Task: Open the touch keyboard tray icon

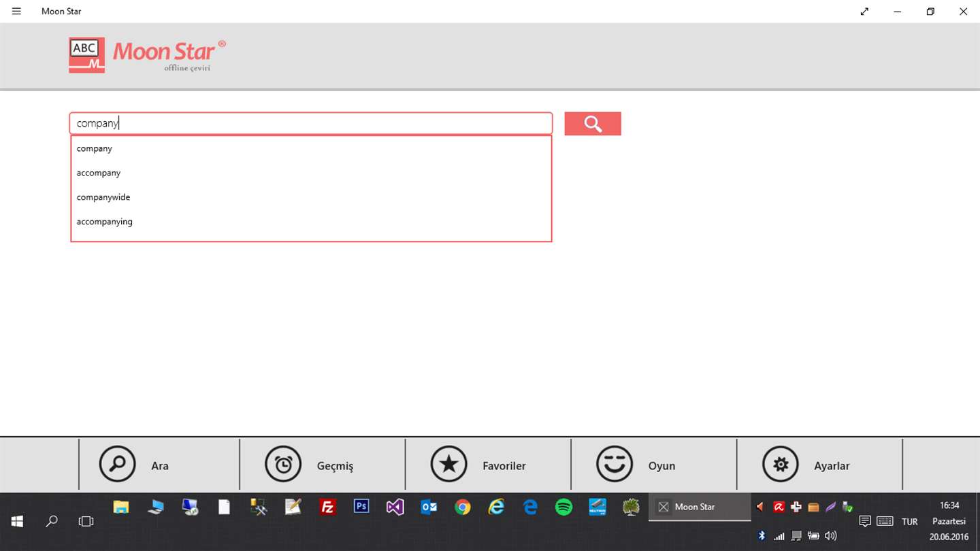Action: coord(885,522)
